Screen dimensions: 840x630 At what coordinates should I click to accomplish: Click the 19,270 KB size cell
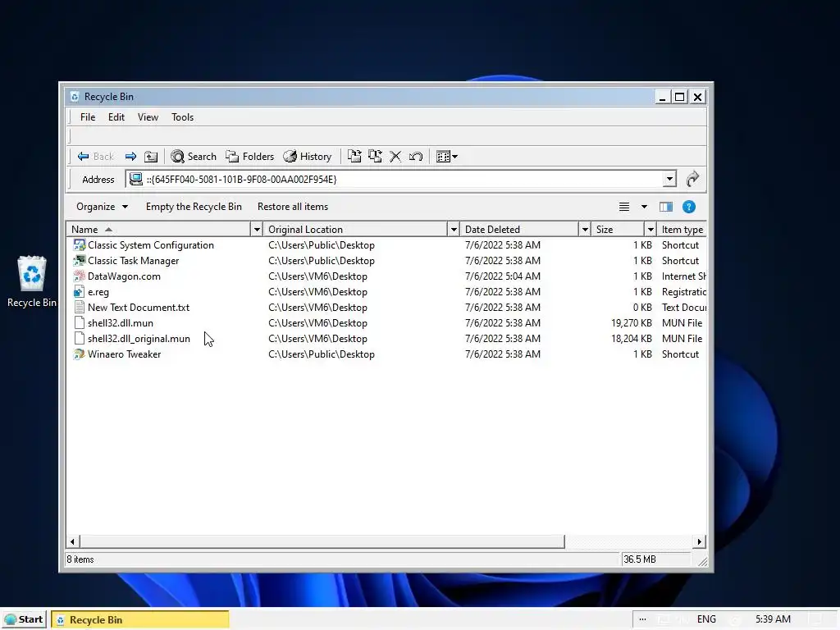click(631, 323)
